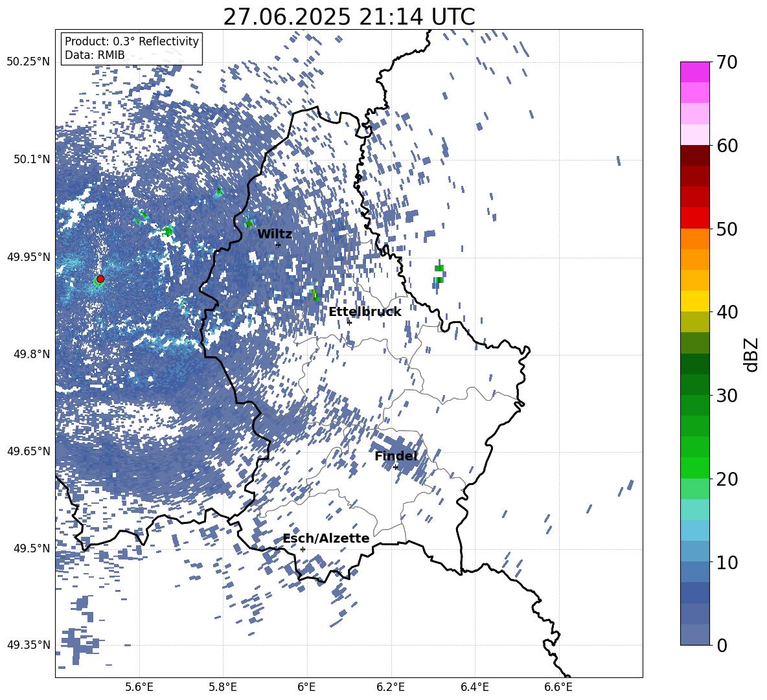Screen dimensions: 767x700
Task: Click the Esch/Alzette city label
Action: coord(326,538)
